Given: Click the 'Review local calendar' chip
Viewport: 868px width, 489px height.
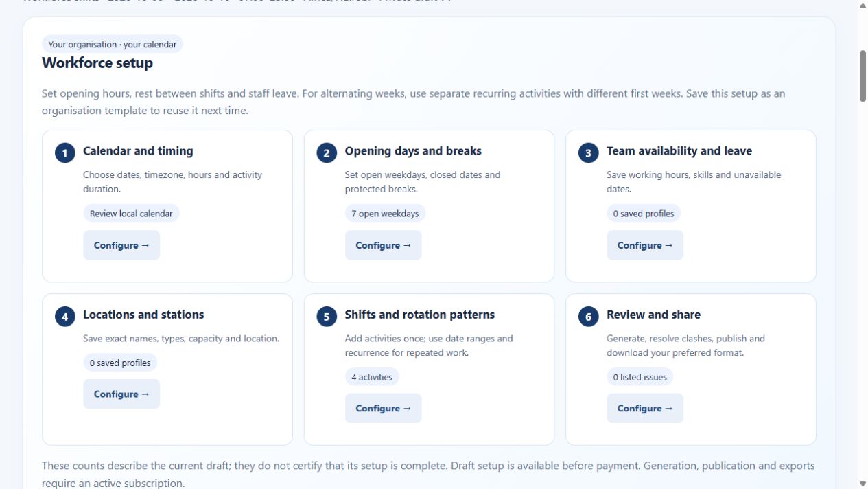Looking at the screenshot, I should coord(131,214).
